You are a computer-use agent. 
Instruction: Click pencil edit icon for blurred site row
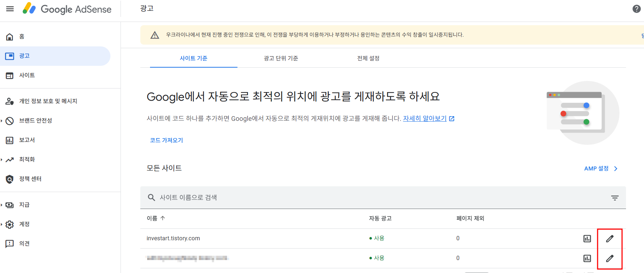[x=610, y=258]
